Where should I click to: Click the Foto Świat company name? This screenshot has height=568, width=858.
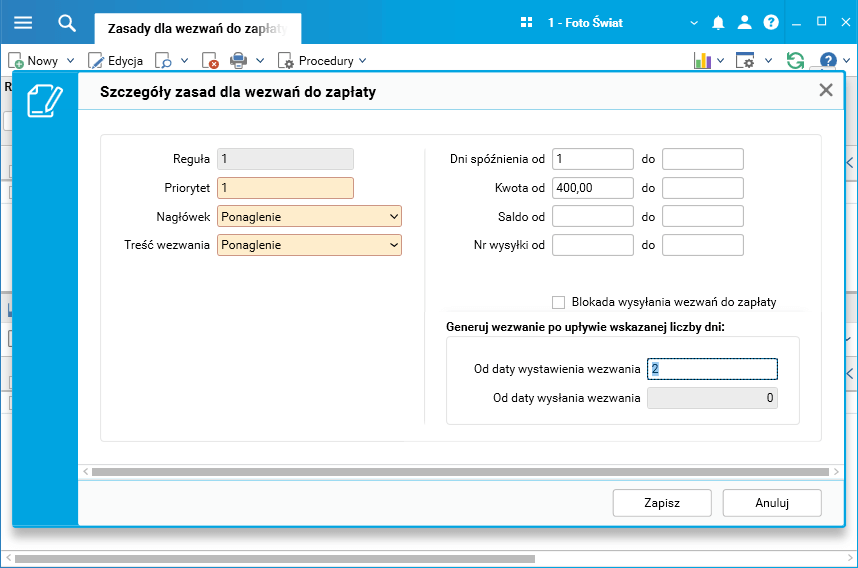click(585, 22)
